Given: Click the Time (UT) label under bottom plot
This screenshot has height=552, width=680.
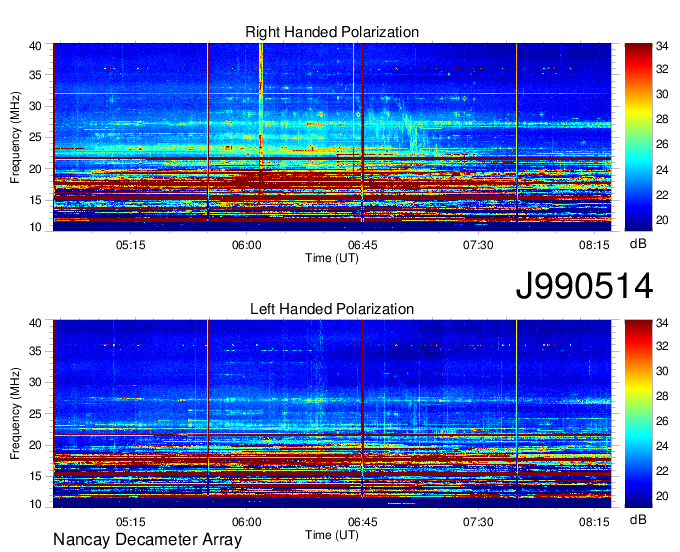Looking at the screenshot, I should pos(332,535).
